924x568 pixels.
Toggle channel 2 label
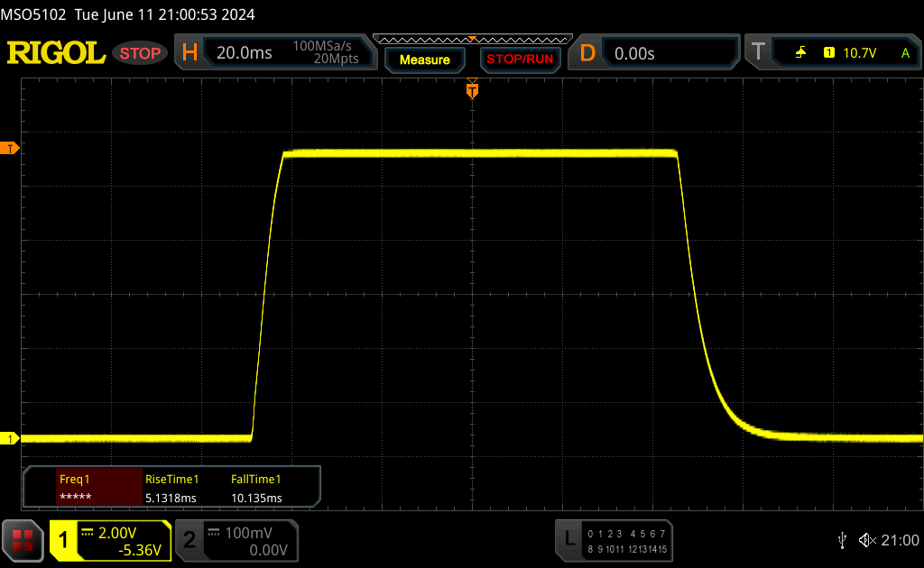(189, 540)
